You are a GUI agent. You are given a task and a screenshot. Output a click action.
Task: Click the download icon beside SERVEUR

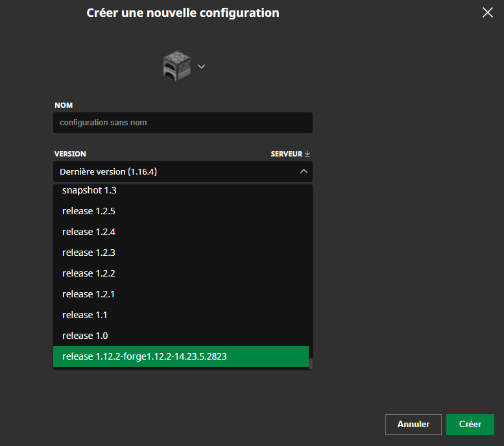(308, 154)
